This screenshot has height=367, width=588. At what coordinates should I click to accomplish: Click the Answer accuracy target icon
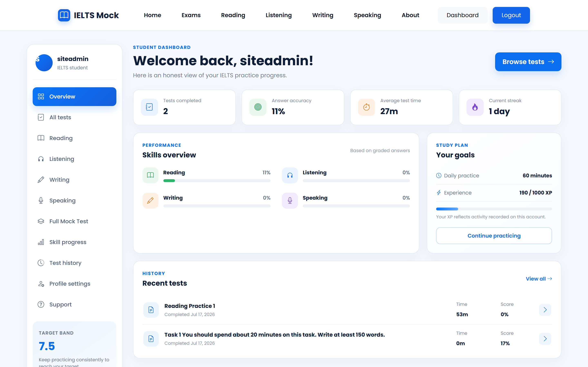point(258,107)
